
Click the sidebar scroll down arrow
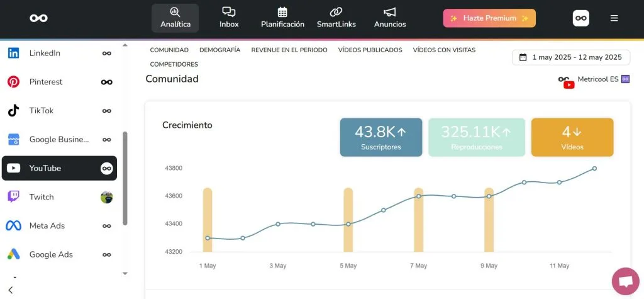(x=125, y=273)
